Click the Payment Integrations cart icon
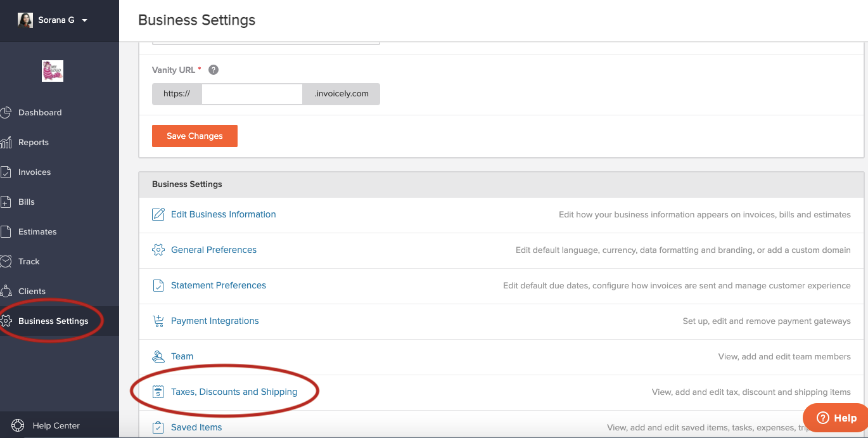The height and width of the screenshot is (438, 868). pos(158,321)
